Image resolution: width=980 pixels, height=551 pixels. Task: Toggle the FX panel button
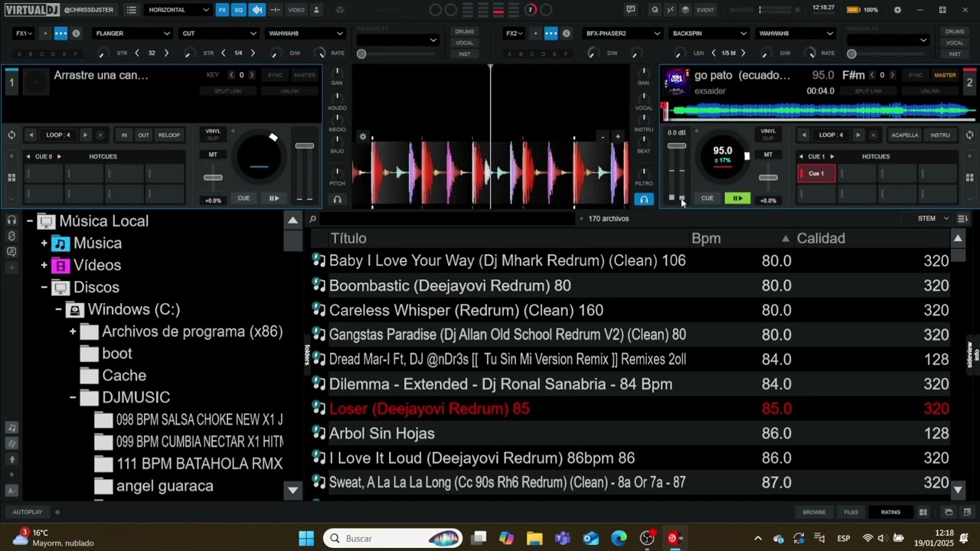(222, 10)
